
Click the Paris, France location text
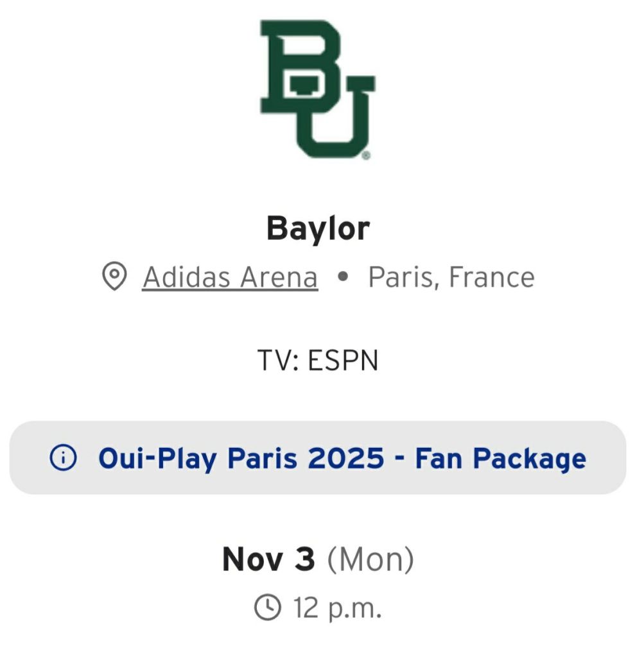click(x=451, y=277)
